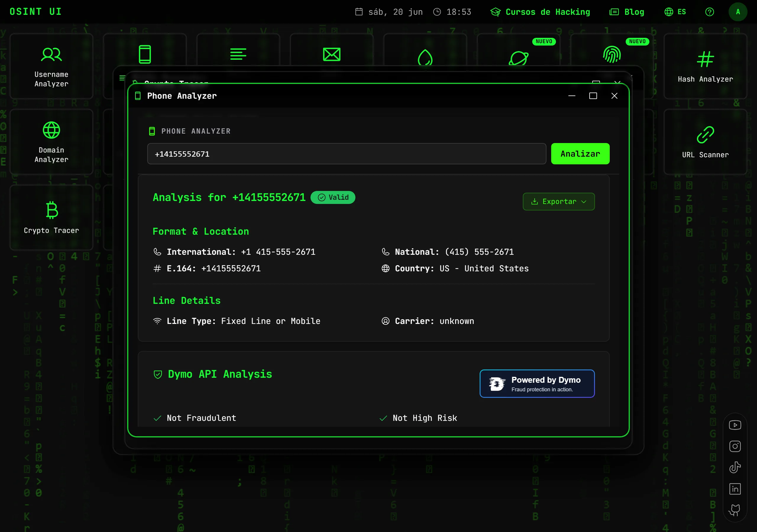Open the YouTube social link

[735, 425]
